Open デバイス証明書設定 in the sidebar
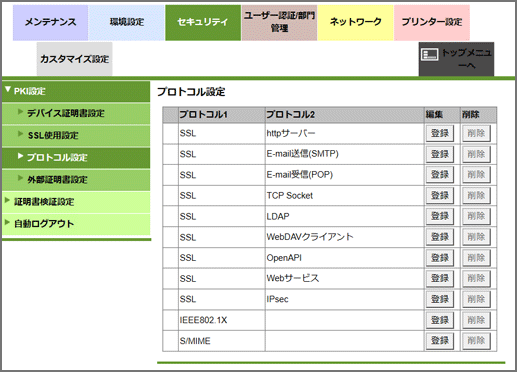The width and height of the screenshot is (517, 372). click(76, 113)
